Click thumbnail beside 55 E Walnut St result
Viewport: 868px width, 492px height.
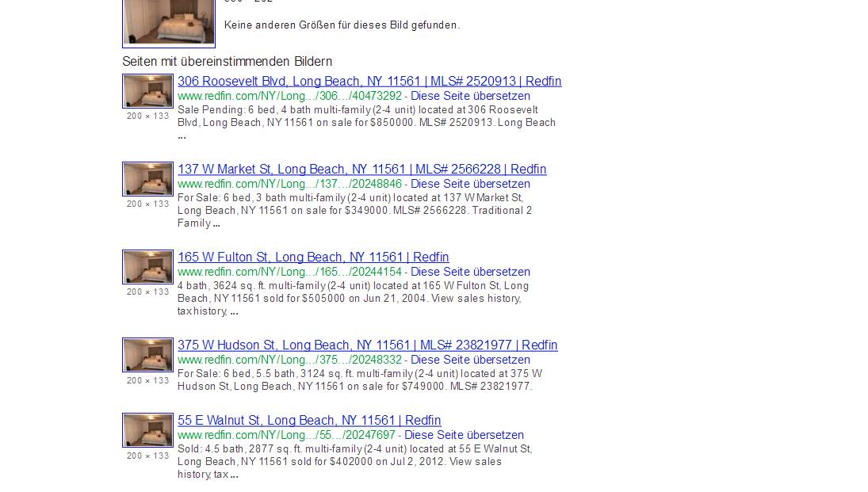click(147, 430)
